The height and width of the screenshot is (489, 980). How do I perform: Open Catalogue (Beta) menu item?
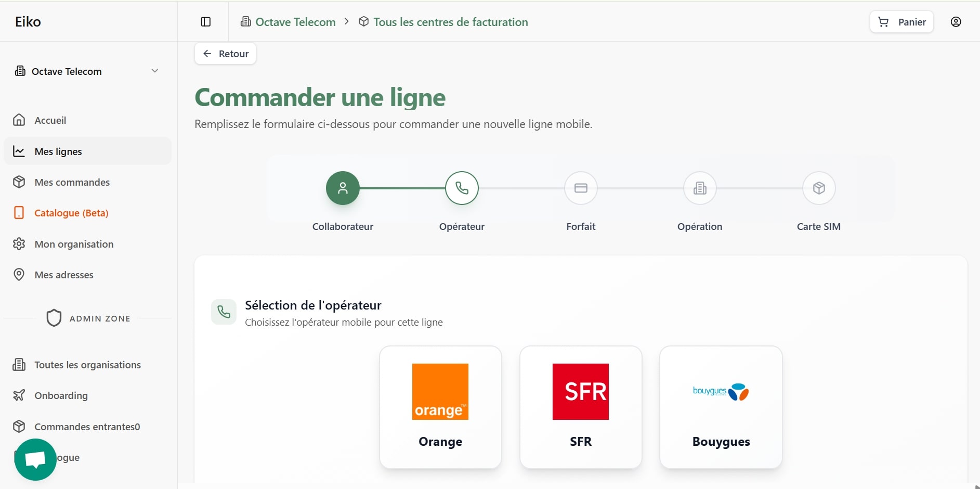click(x=71, y=213)
